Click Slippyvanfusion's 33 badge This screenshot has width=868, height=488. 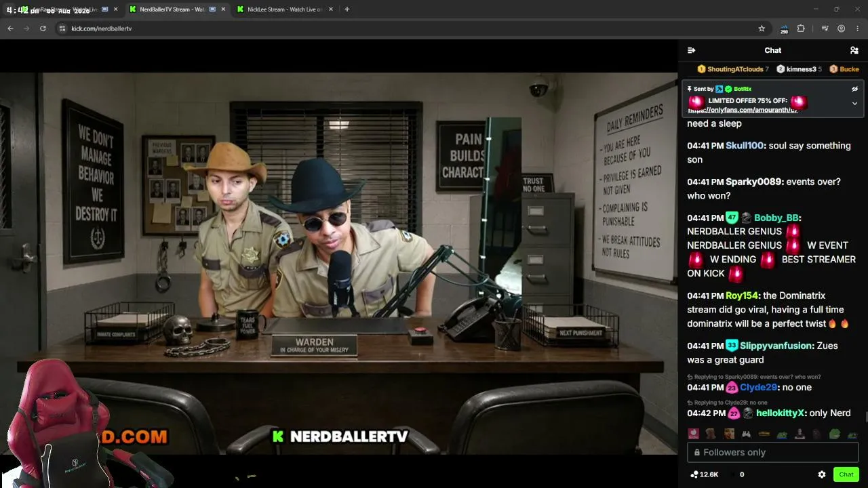pyautogui.click(x=732, y=346)
